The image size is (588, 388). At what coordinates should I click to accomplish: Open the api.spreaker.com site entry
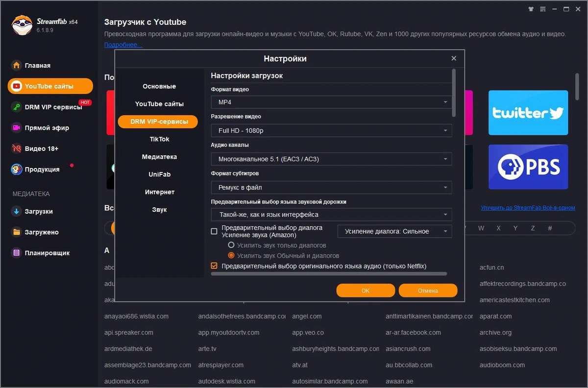[x=129, y=333]
